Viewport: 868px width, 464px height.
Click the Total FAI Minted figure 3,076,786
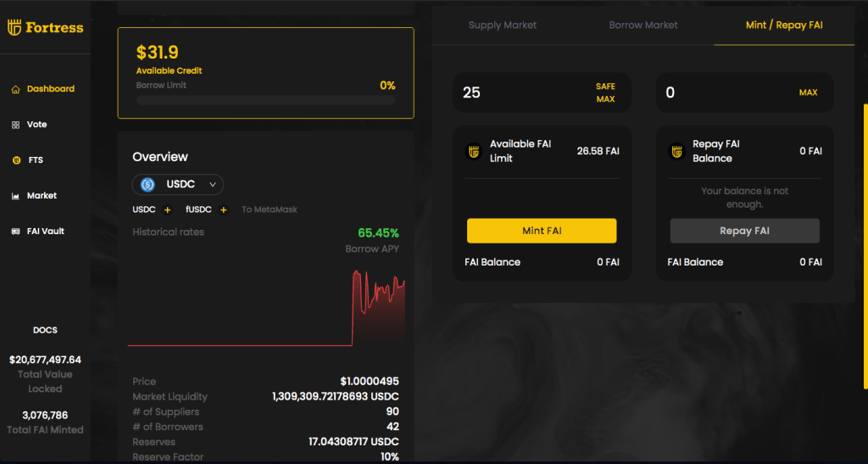click(45, 416)
